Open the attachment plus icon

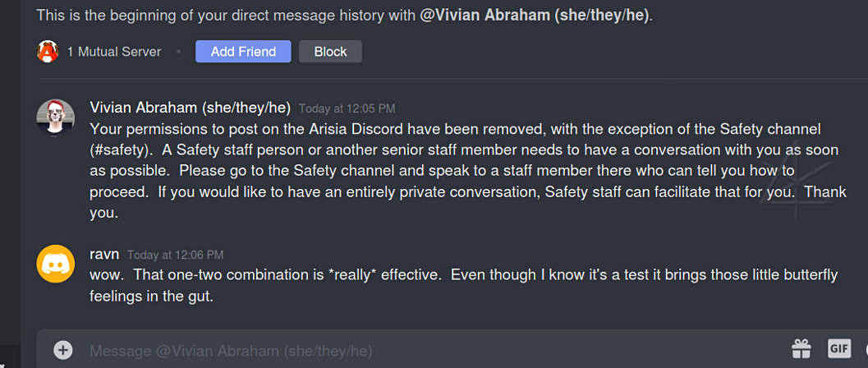63,350
